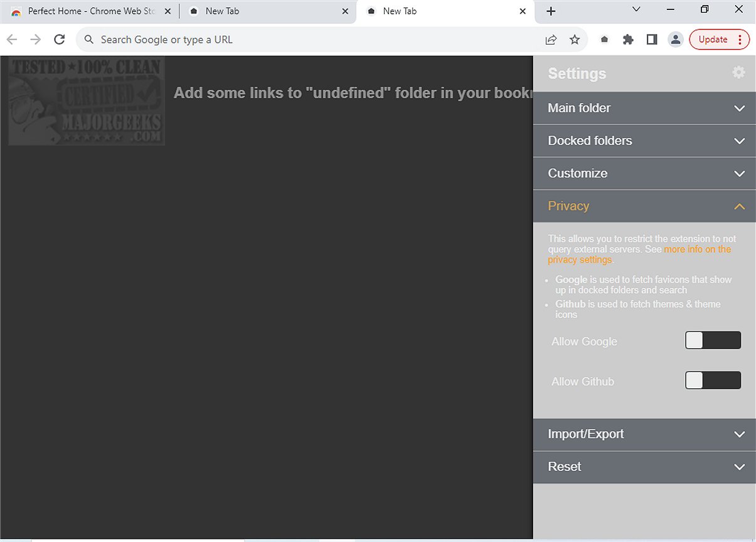The image size is (756, 542).
Task: Open the Extensions puzzle piece menu
Action: click(628, 40)
